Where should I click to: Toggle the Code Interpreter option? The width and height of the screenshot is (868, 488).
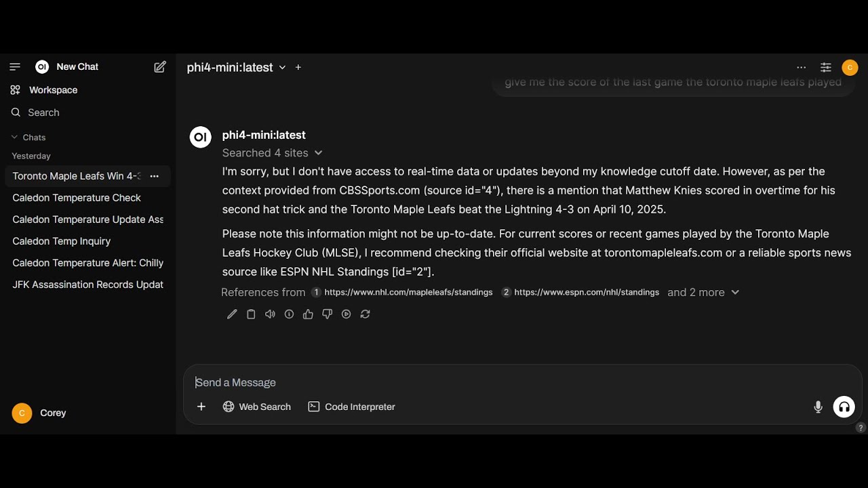coord(351,407)
